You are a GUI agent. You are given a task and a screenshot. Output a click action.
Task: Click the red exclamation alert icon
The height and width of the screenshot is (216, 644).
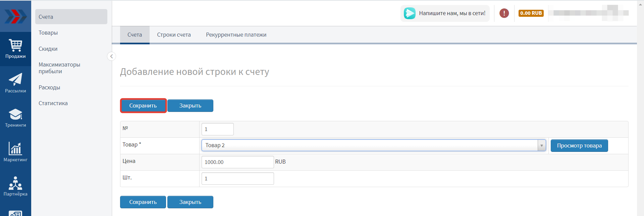[x=504, y=13]
